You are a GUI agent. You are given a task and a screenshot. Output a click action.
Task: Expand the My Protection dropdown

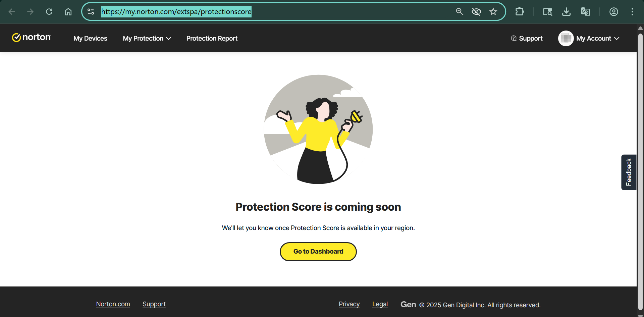[147, 39]
